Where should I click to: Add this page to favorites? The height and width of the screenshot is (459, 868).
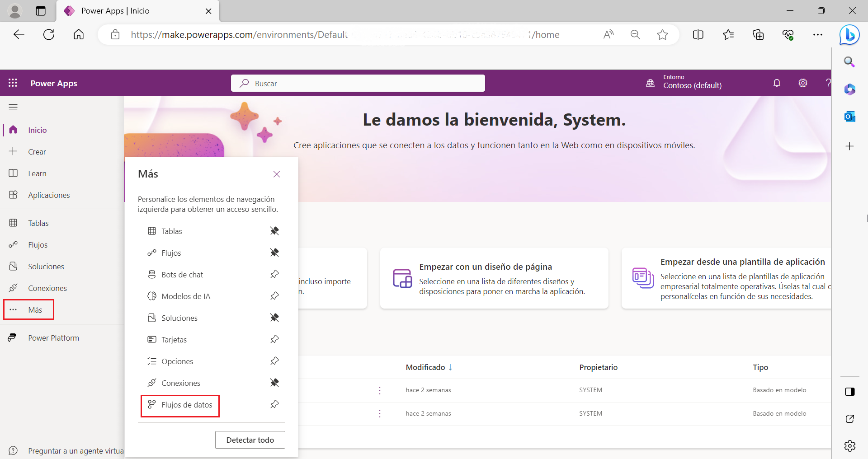662,34
